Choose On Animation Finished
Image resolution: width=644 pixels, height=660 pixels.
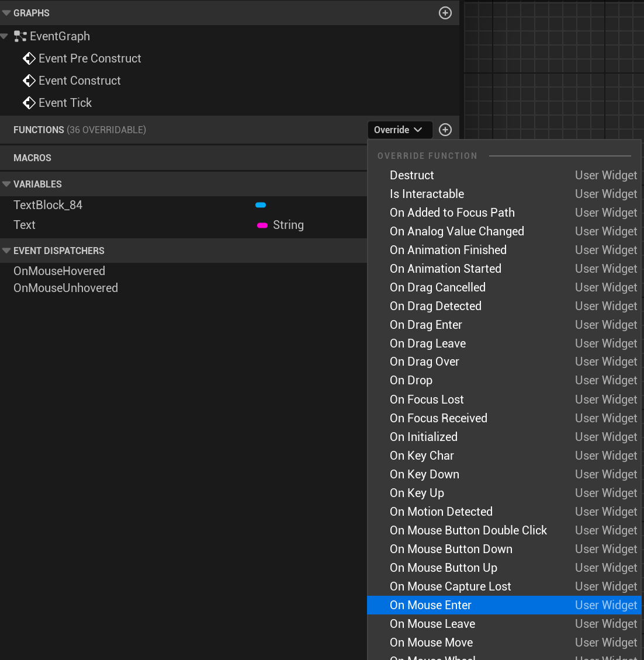(x=504, y=250)
